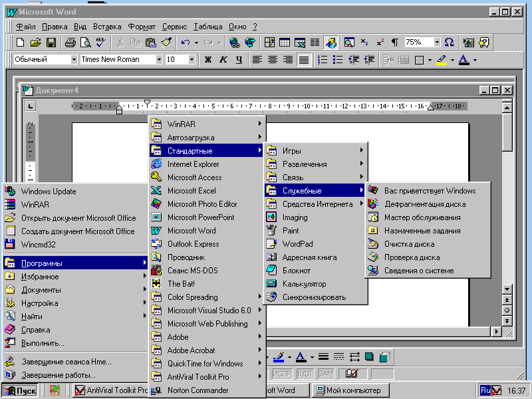532x399 pixels.
Task: Click the Пуск start button
Action: pos(20,390)
